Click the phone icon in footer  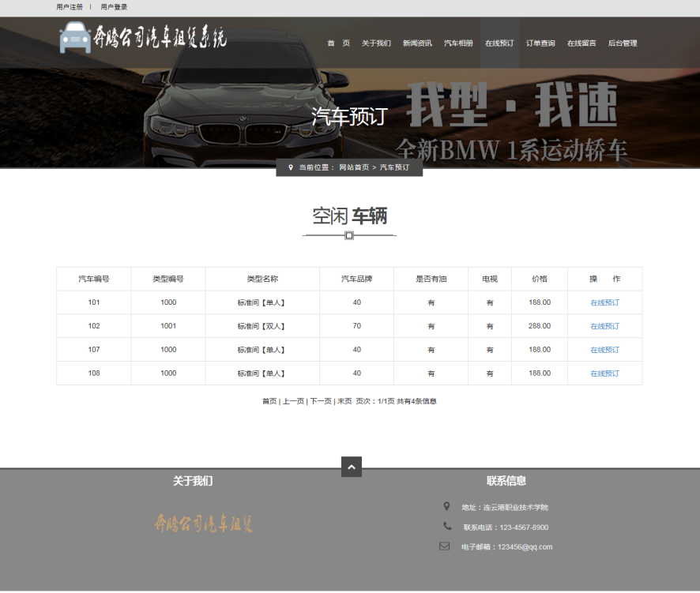pyautogui.click(x=447, y=526)
